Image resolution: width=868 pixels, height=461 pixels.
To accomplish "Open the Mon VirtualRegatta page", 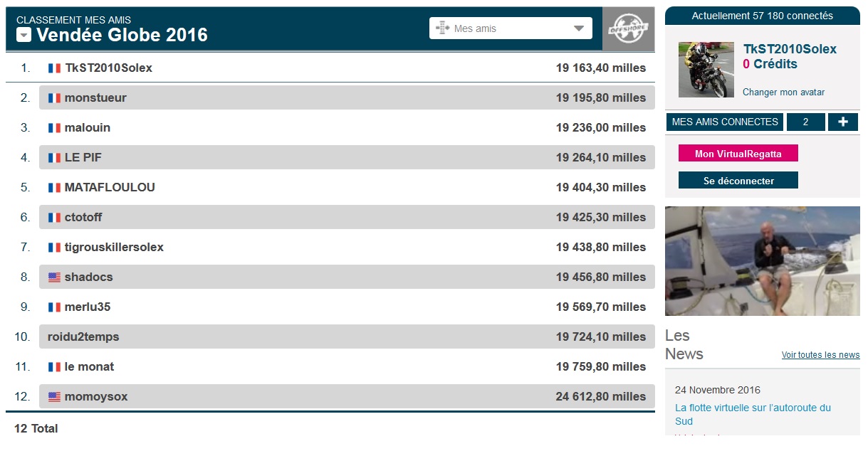I will coord(738,154).
